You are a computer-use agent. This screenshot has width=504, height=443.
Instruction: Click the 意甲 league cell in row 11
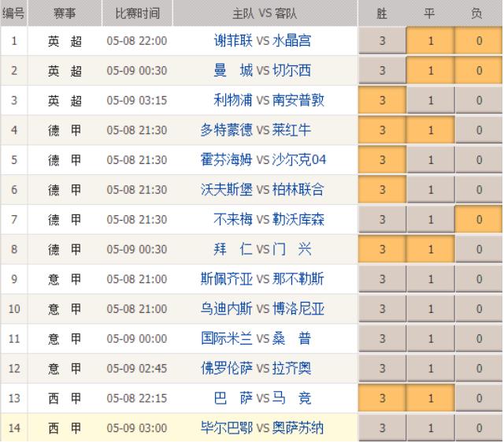tap(65, 338)
